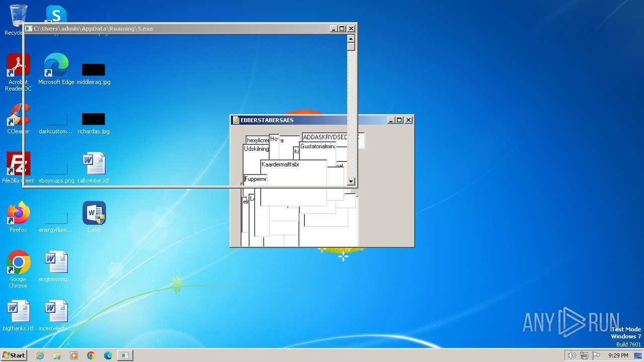The height and width of the screenshot is (362, 644).
Task: Minimize the EBBERSTABERSAES window
Action: coord(391,120)
